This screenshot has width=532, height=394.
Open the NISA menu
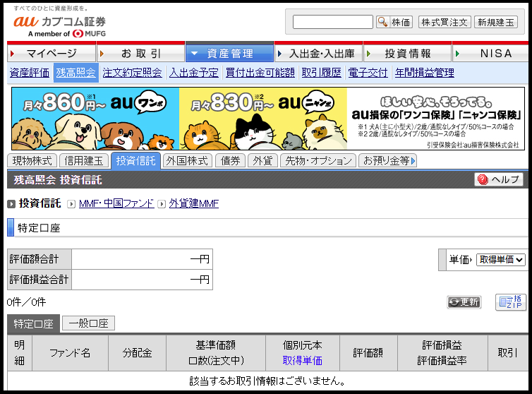click(490, 53)
